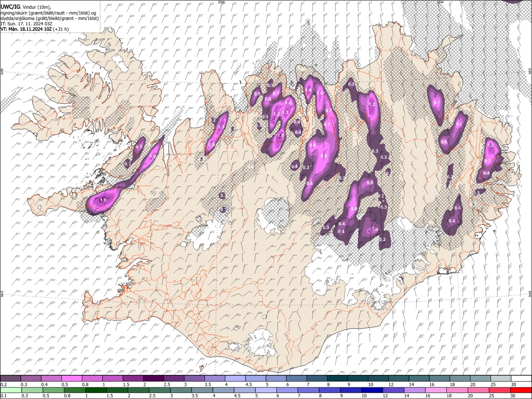
Task: Click the "0.9" snowfall value on the map
Action: pos(212,144)
